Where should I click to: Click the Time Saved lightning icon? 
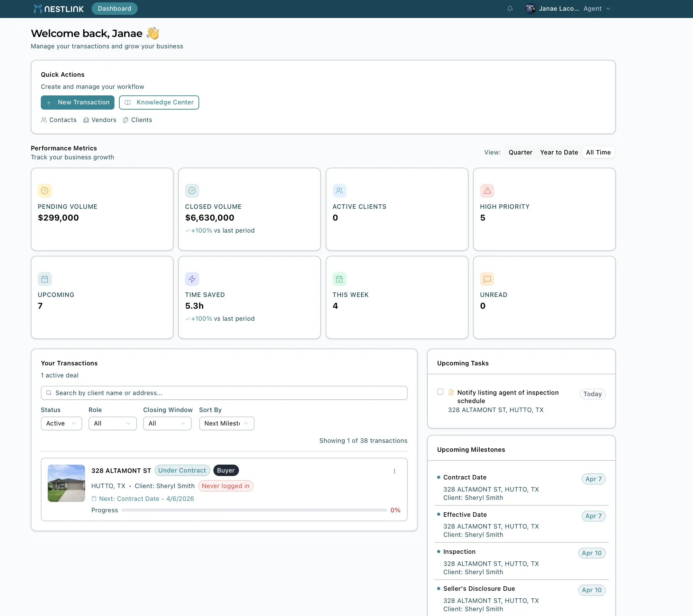pyautogui.click(x=192, y=279)
